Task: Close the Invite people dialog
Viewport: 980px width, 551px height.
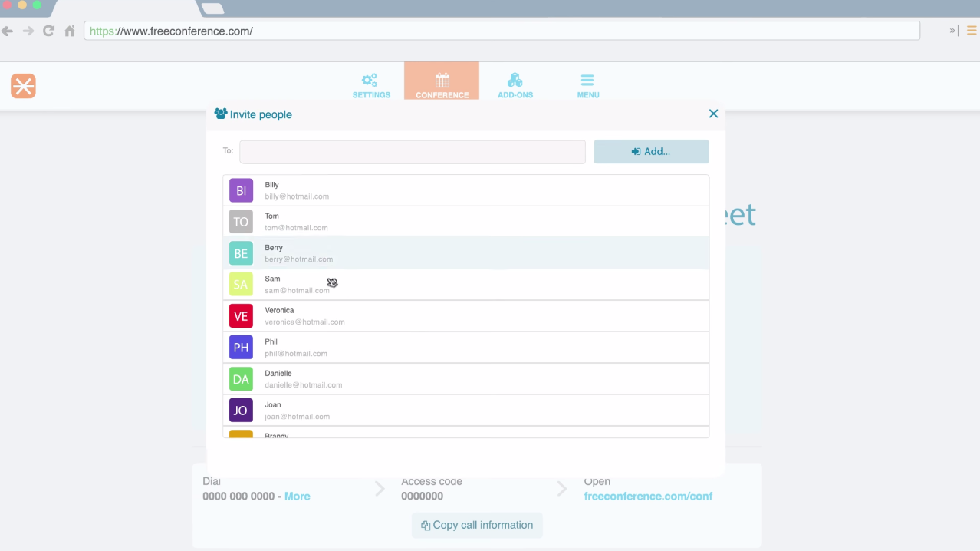Action: pyautogui.click(x=713, y=114)
